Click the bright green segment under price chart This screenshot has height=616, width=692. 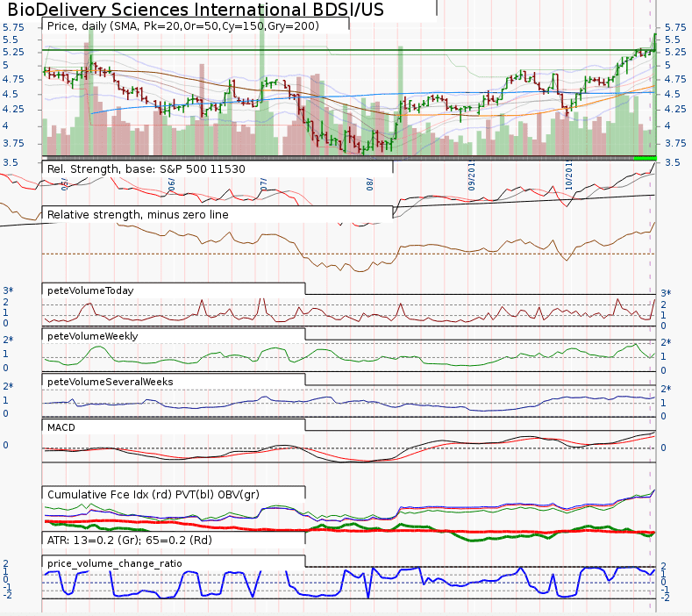tap(645, 158)
